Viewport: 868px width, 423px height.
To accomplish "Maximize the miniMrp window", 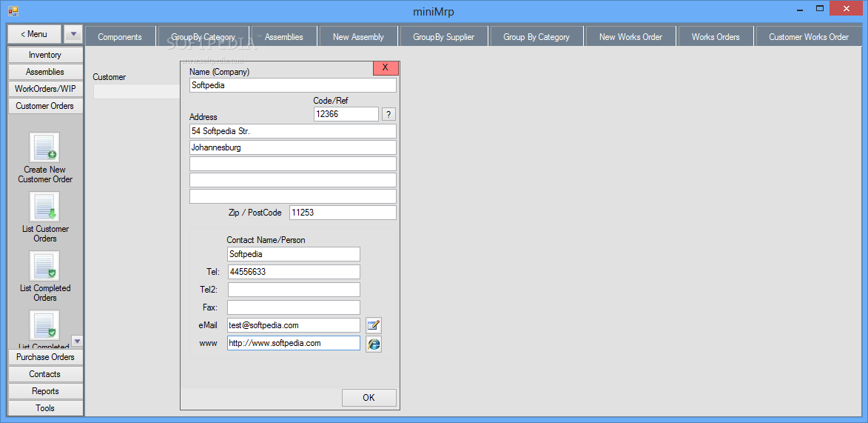I will (820, 9).
